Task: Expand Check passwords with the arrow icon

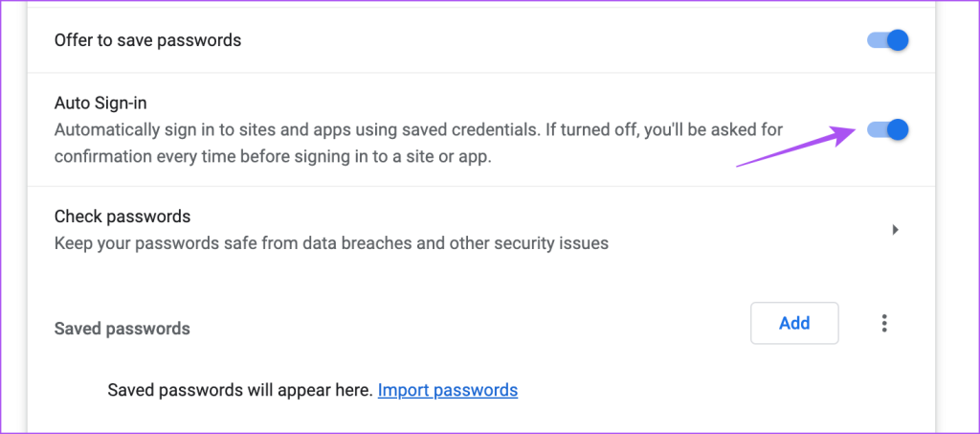Action: point(895,230)
